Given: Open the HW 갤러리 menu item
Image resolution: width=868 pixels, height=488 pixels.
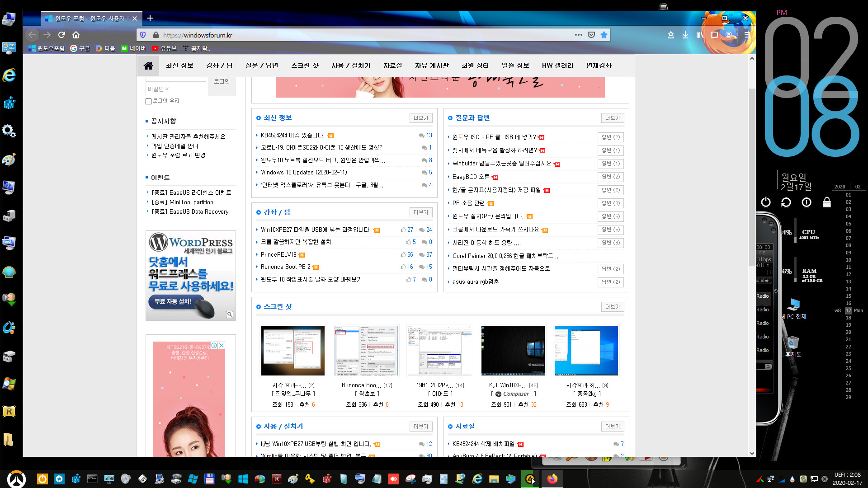Looking at the screenshot, I should (557, 66).
